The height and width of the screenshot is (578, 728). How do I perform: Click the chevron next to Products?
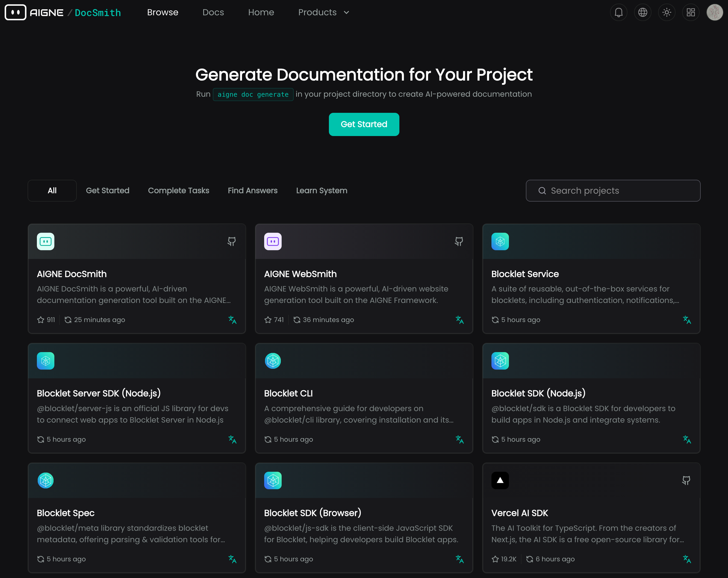tap(346, 13)
